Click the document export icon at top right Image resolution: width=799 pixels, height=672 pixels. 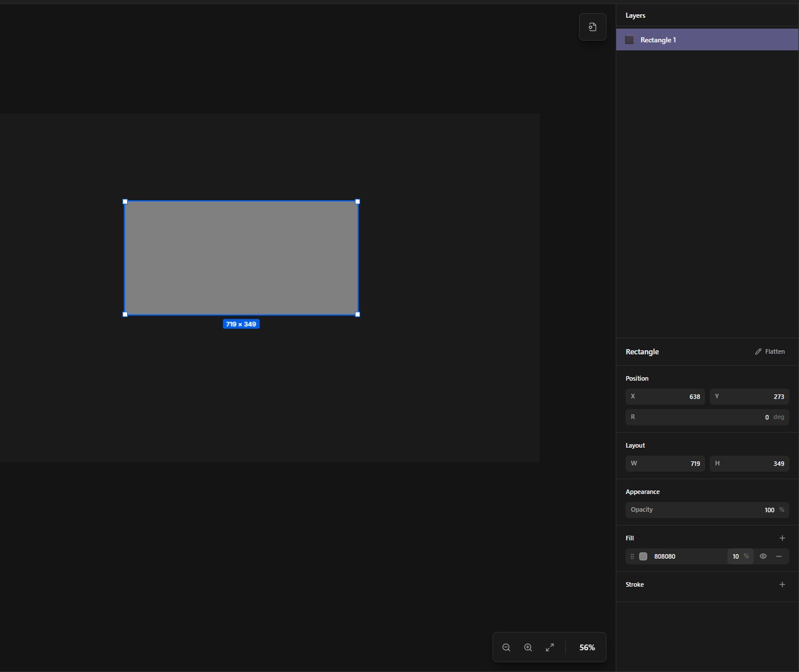tap(593, 27)
